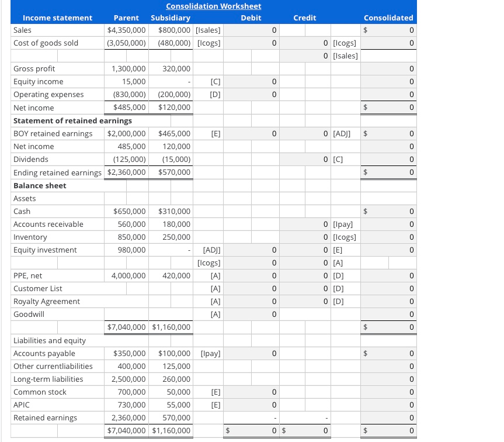Select the Accounts receivable [Ipay] credit cell

click(x=305, y=224)
